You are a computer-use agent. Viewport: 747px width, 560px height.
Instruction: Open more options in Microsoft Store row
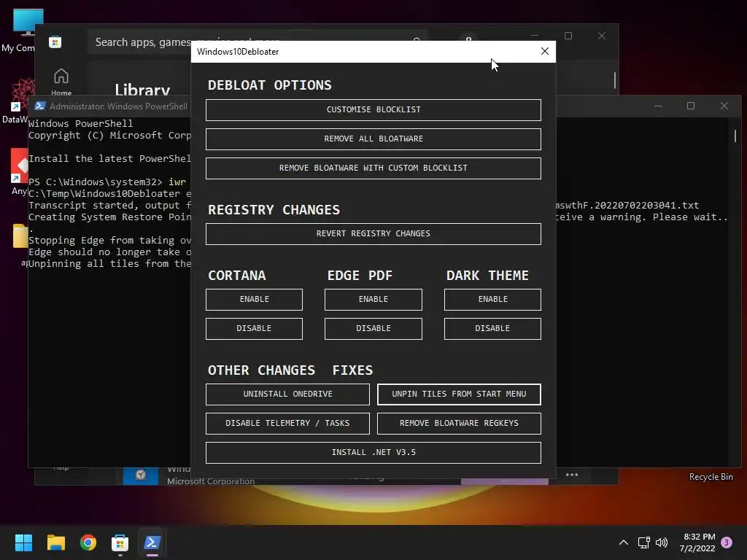pos(572,475)
